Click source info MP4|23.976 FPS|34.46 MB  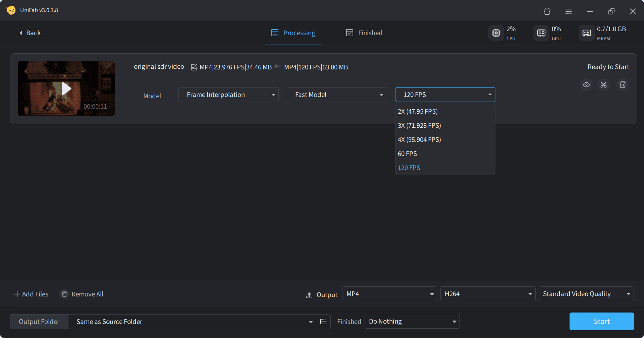pos(235,67)
